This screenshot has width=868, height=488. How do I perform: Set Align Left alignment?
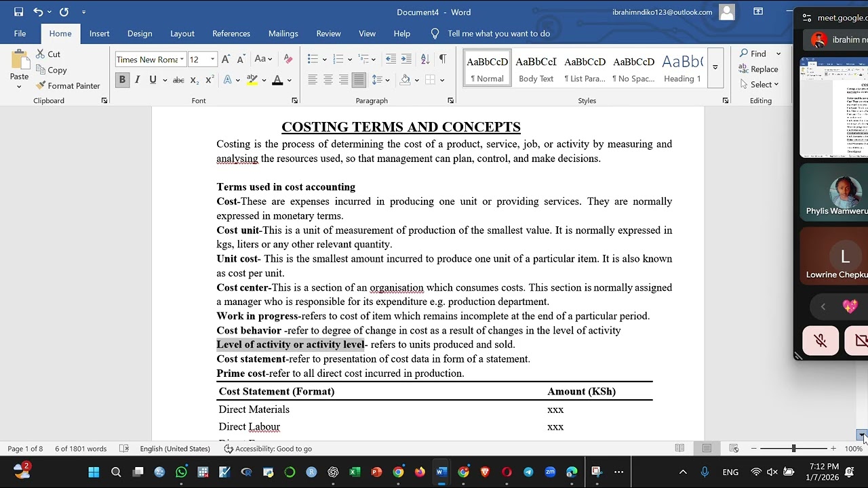(x=313, y=80)
